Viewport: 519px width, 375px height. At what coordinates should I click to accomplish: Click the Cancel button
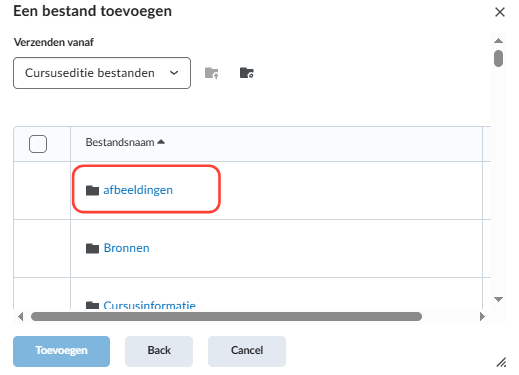pos(247,351)
